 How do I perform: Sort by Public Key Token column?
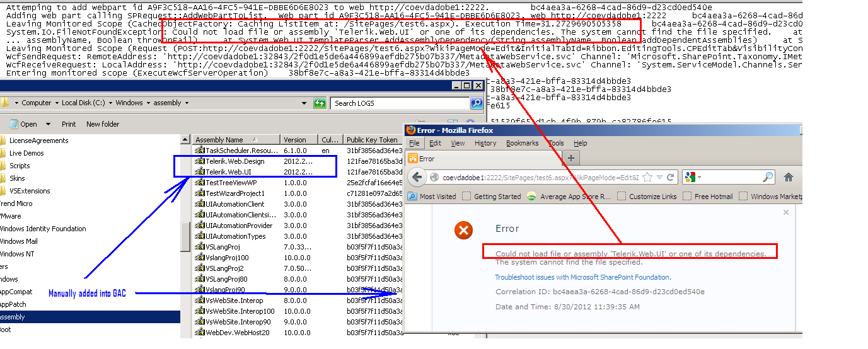(373, 140)
